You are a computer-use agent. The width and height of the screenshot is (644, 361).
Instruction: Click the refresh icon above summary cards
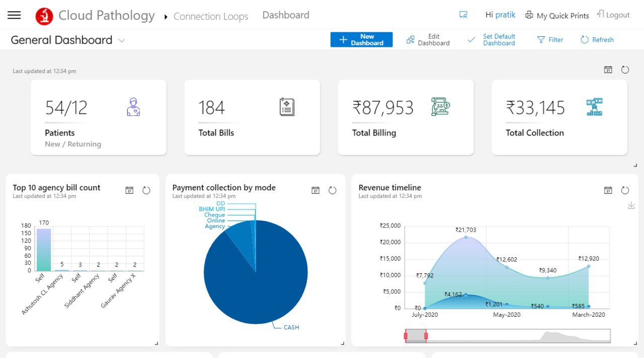pyautogui.click(x=625, y=70)
